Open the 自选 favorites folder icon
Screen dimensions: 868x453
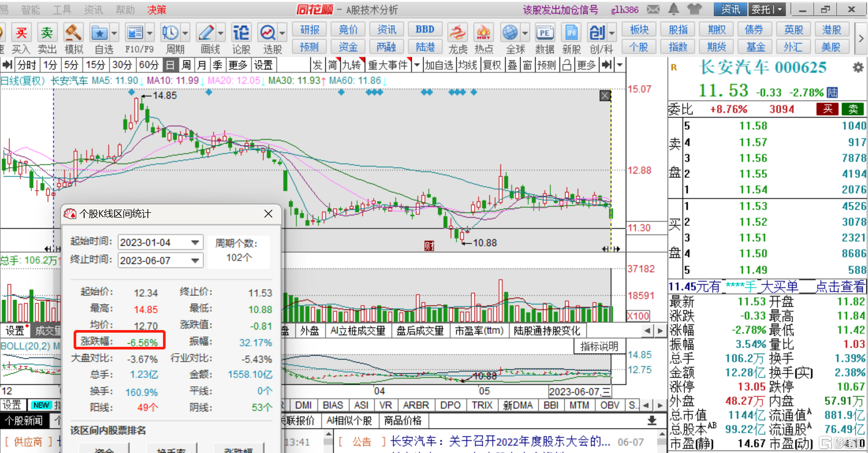[99, 33]
